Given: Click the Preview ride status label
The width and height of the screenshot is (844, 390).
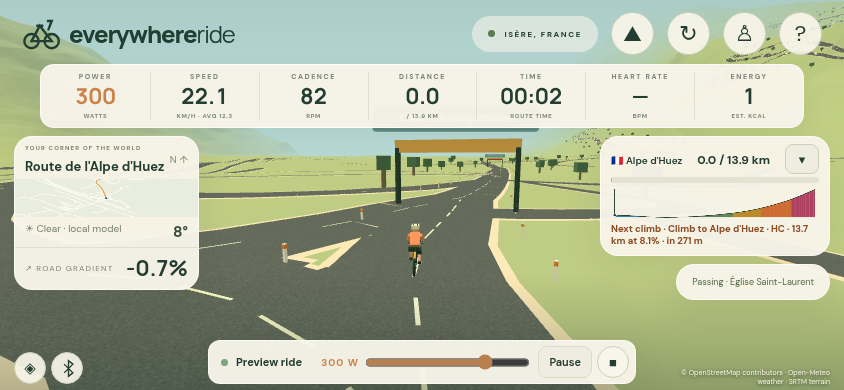Looking at the screenshot, I should click(x=269, y=362).
